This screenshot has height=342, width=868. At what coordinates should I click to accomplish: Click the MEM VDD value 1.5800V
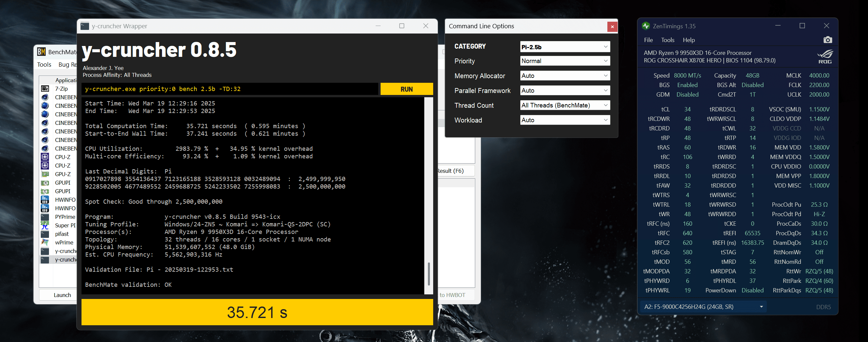point(819,147)
